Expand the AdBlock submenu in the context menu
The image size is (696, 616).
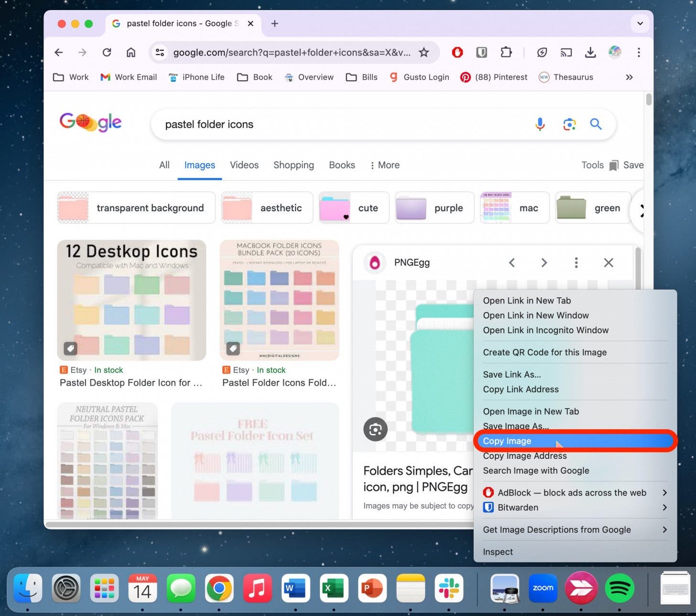click(664, 492)
